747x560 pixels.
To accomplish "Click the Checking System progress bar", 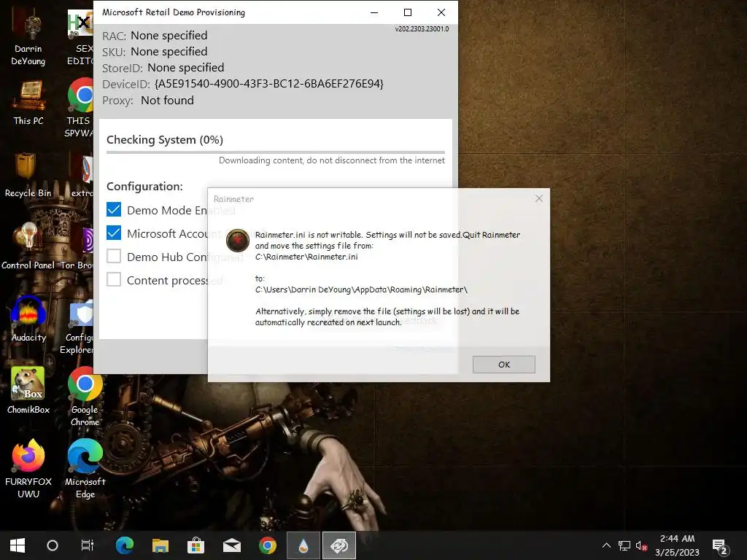I will [x=276, y=152].
